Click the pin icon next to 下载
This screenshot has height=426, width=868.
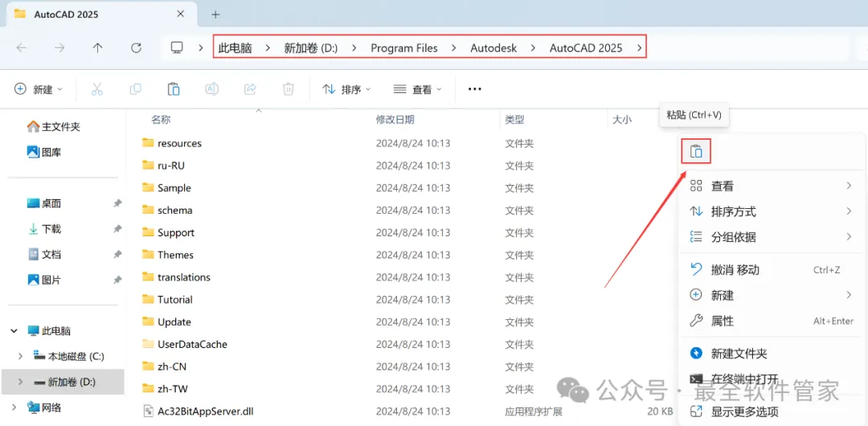point(117,229)
